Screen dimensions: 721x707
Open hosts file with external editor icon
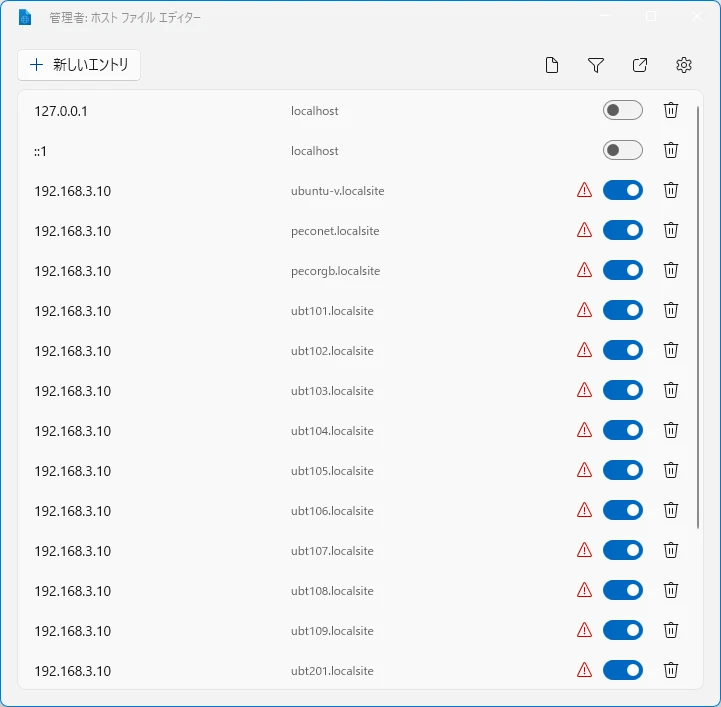pos(640,65)
